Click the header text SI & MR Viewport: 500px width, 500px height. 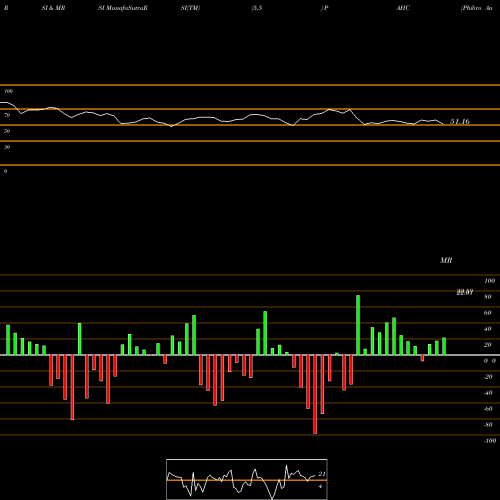(x=53, y=8)
